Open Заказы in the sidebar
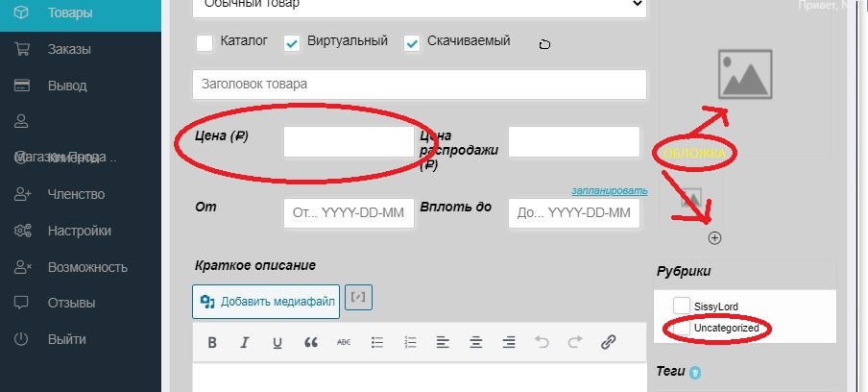Image resolution: width=868 pixels, height=392 pixels. 68,49
